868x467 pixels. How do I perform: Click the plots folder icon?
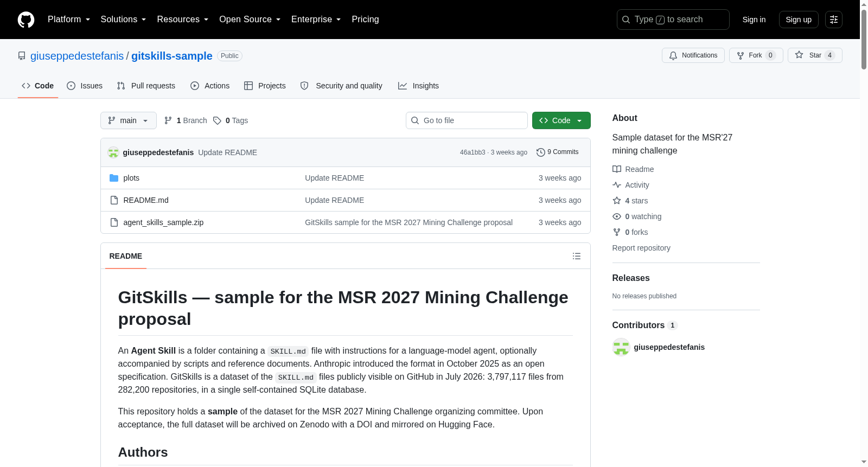click(114, 178)
